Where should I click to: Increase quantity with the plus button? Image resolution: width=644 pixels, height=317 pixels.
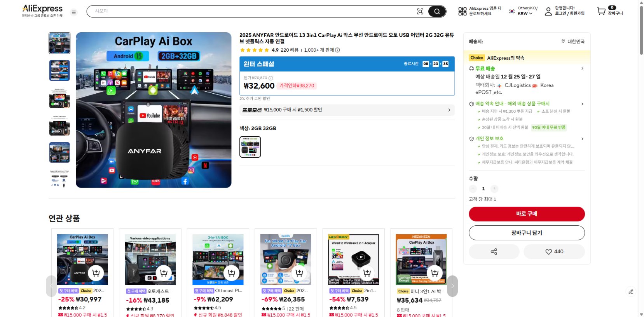494,188
